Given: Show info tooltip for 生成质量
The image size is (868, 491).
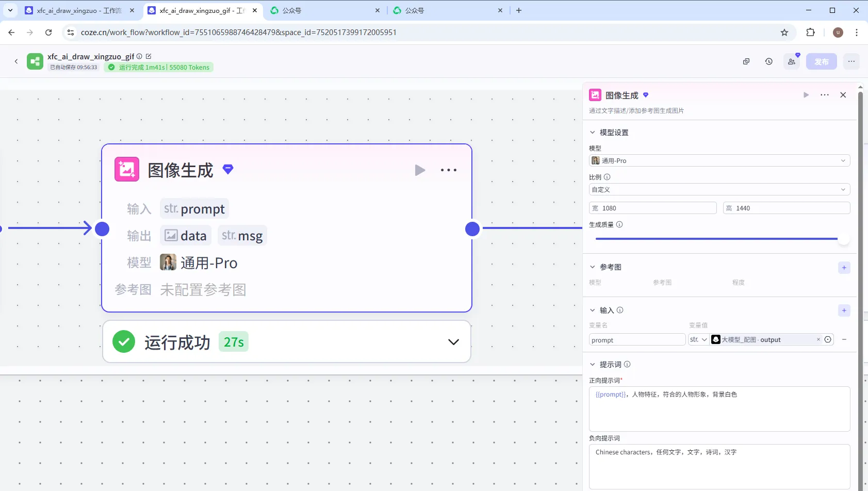Looking at the screenshot, I should click(x=619, y=224).
